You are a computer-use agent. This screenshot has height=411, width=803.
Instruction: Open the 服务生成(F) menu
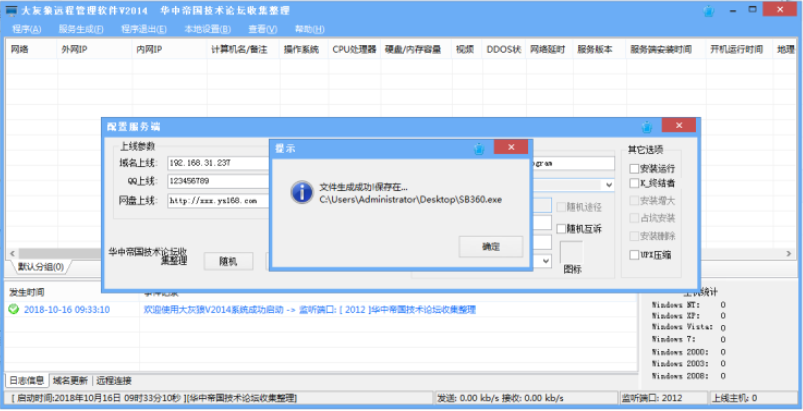click(81, 29)
